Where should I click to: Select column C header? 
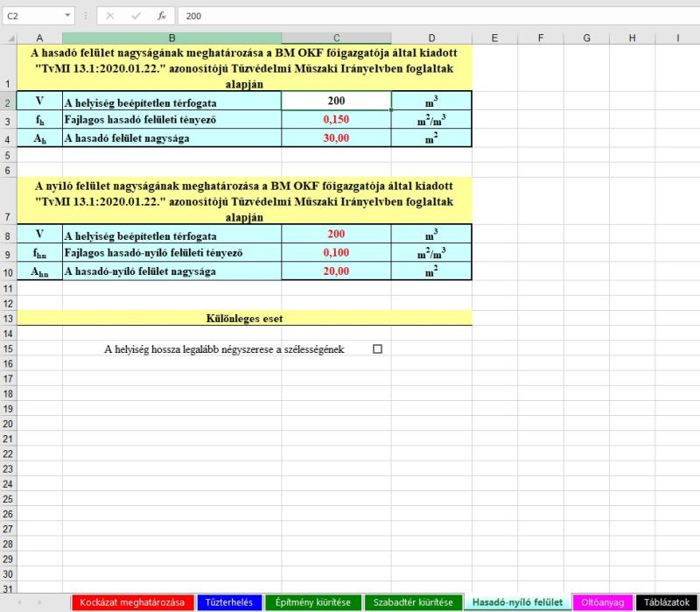[336, 39]
